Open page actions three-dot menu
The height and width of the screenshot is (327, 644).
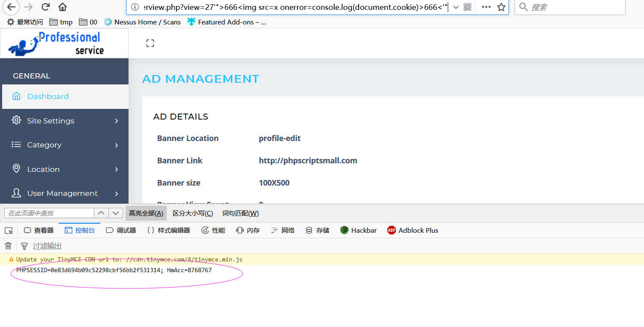pos(486,7)
